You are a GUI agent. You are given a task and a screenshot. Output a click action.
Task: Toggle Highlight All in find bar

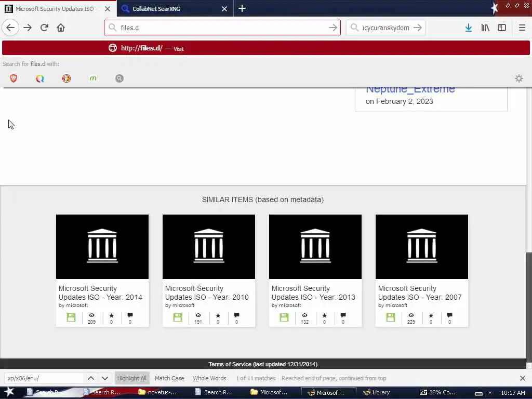click(x=131, y=378)
